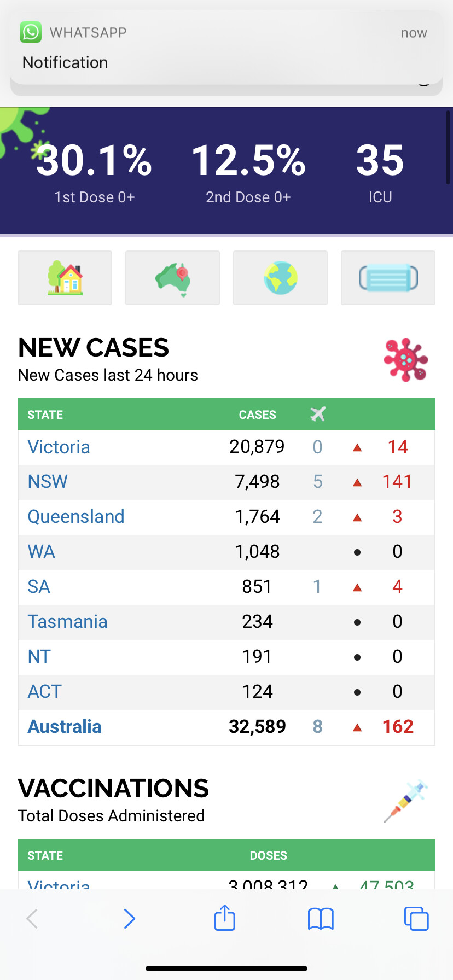
Task: Open the NSW state link
Action: (x=48, y=481)
